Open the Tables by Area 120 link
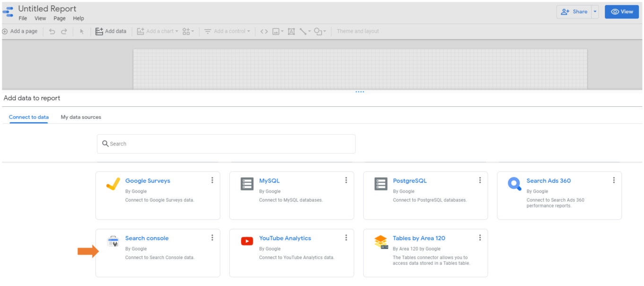This screenshot has height=286, width=644. [x=419, y=238]
